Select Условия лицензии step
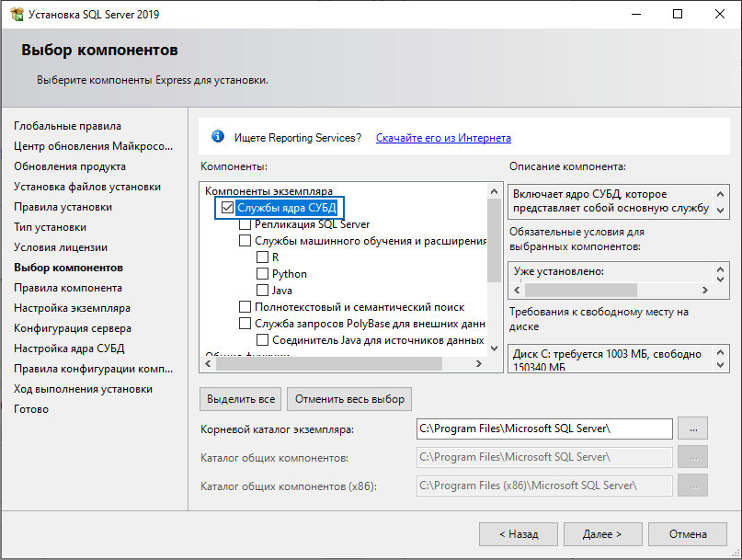 61,247
